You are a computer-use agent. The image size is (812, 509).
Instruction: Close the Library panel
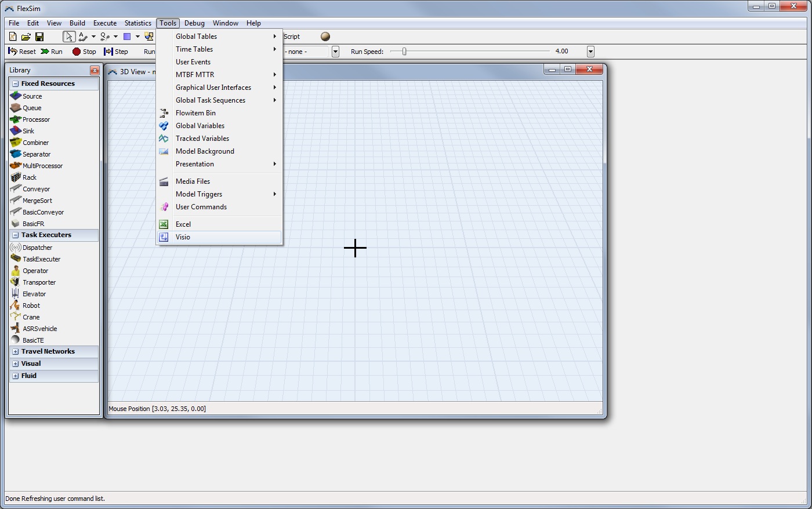(x=95, y=71)
